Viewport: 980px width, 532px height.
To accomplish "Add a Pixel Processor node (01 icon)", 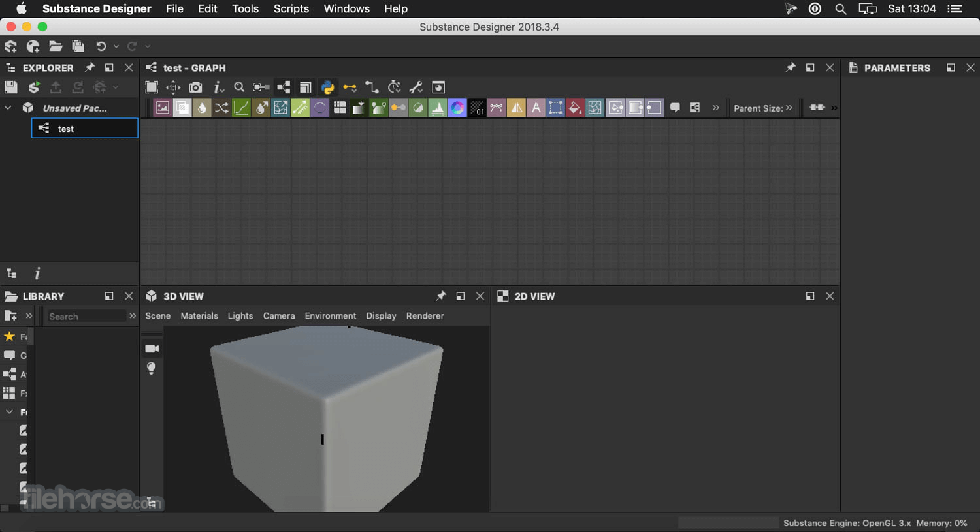I will coord(477,108).
